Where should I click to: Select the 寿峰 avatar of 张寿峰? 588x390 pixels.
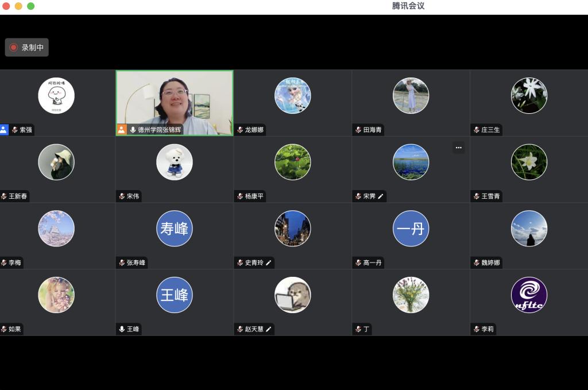175,229
